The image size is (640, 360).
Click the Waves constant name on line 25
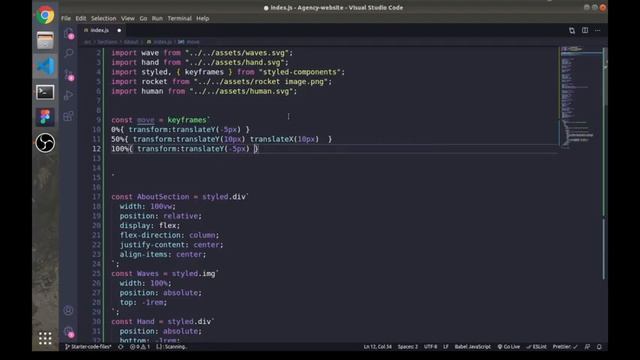(x=148, y=273)
